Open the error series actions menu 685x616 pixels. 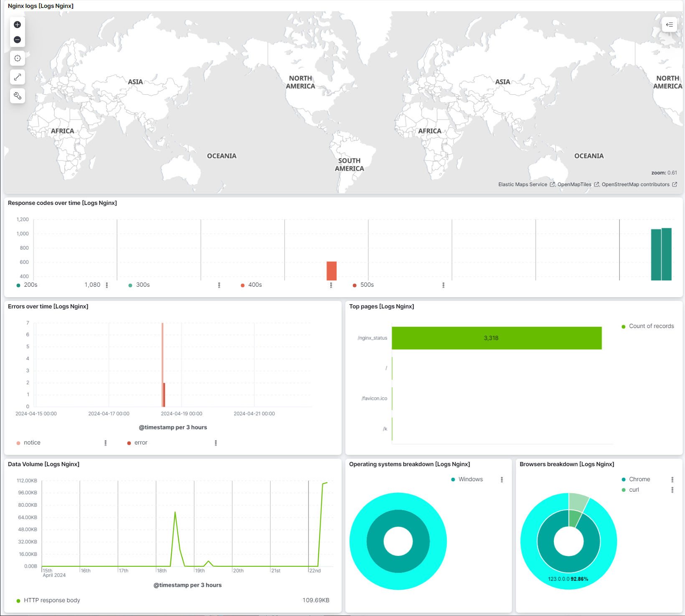coord(216,442)
